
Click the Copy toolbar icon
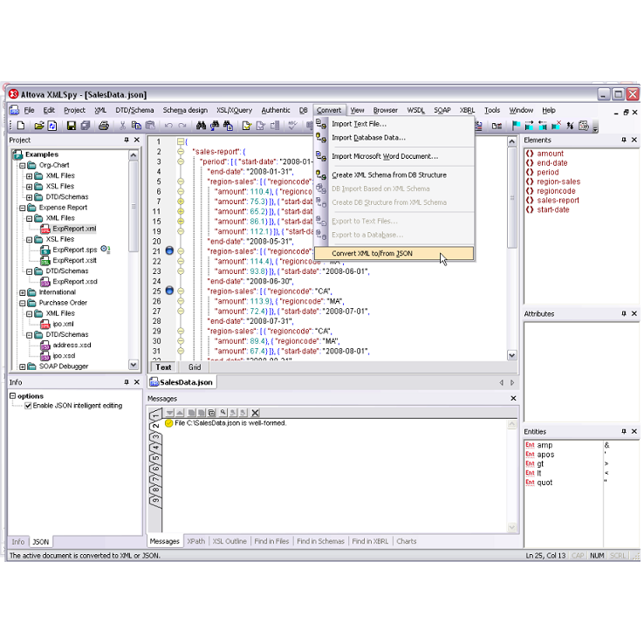(x=136, y=126)
